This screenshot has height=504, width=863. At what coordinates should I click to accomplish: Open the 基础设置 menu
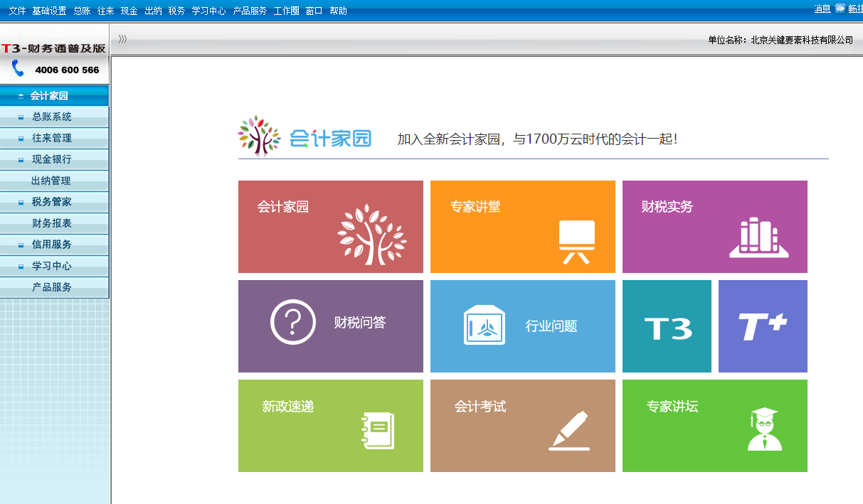(49, 11)
